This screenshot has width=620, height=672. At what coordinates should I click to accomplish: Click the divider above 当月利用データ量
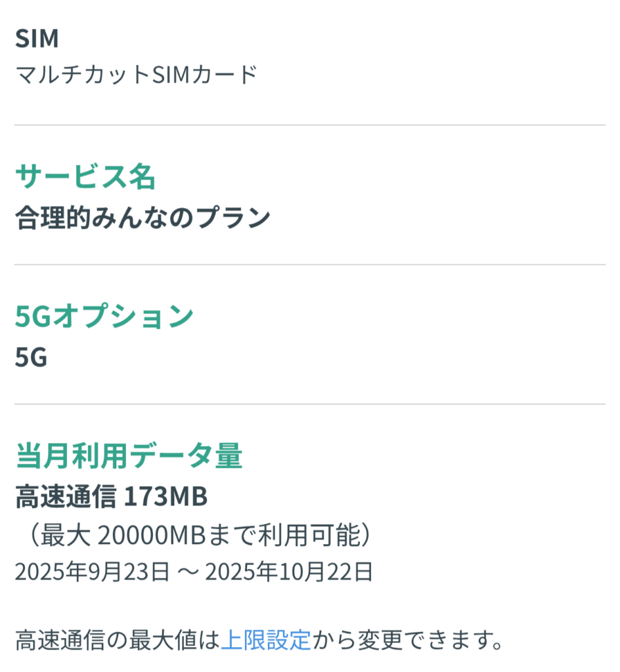[310, 404]
